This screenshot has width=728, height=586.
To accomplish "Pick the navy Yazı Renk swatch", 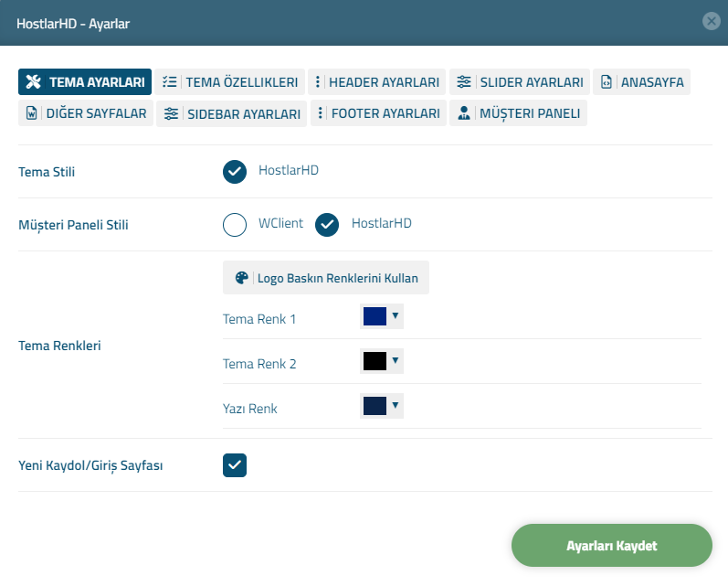I will (x=375, y=406).
